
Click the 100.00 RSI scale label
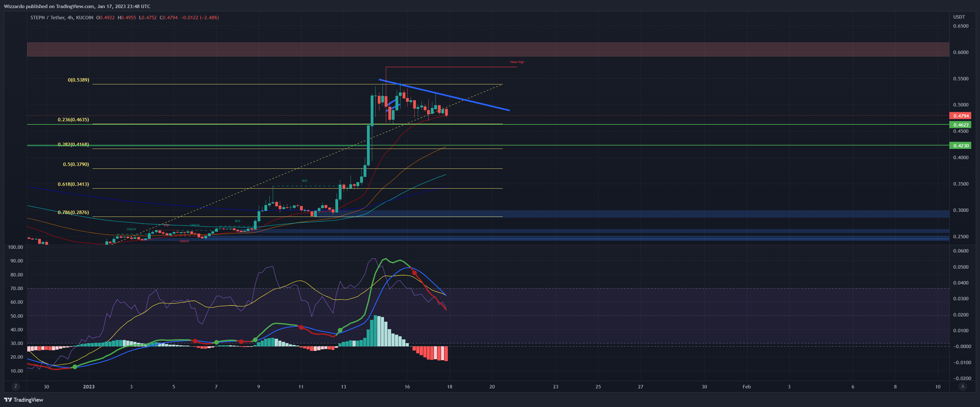[15, 247]
